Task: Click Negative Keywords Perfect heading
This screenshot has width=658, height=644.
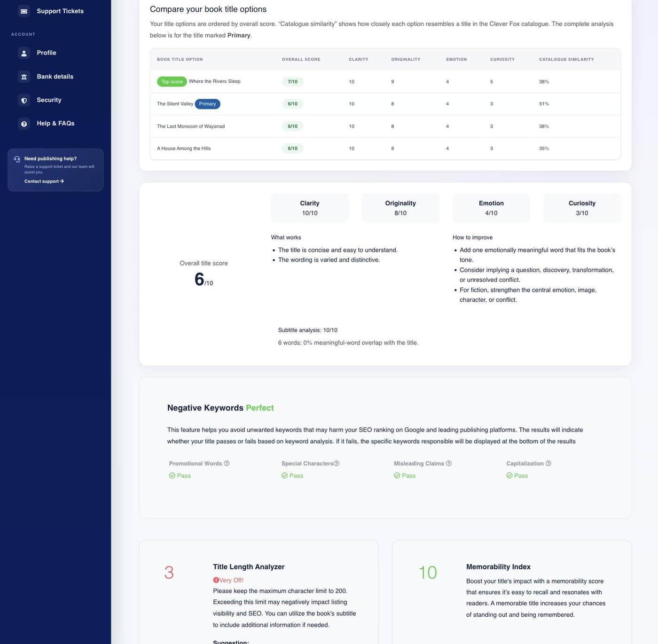Action: click(x=220, y=408)
